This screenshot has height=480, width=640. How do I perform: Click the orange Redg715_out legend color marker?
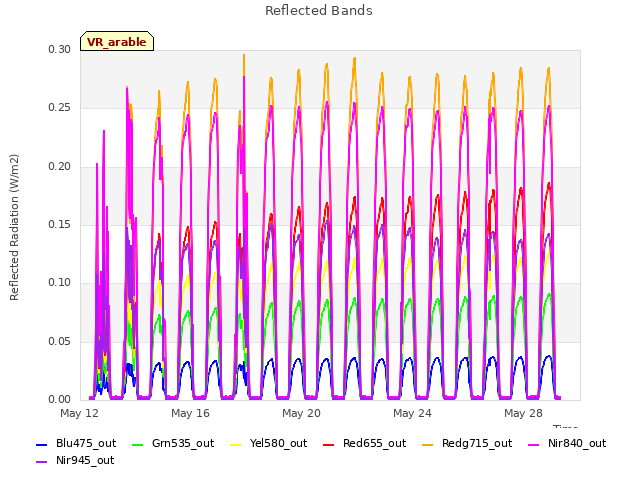tap(428, 444)
